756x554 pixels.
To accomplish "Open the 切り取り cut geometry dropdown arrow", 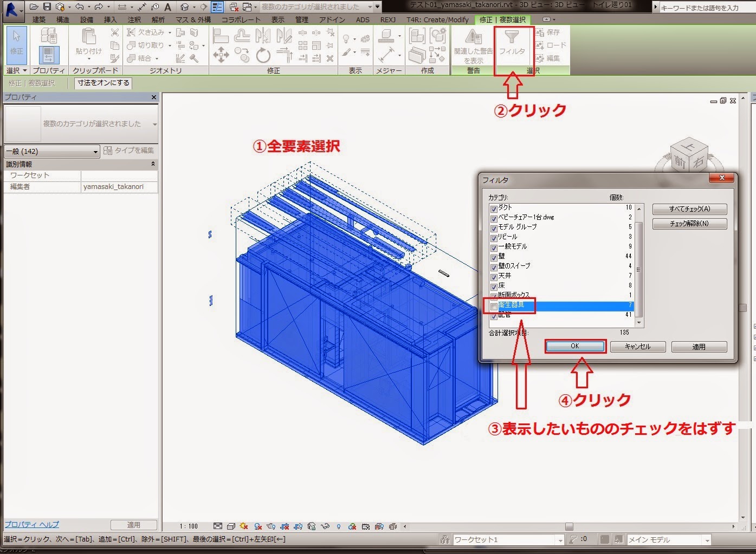I will point(170,45).
